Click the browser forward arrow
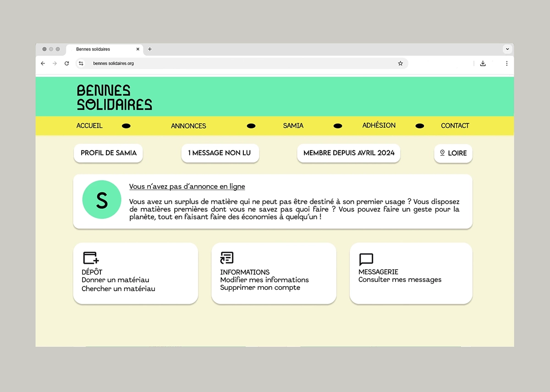This screenshot has height=392, width=550. [x=55, y=63]
